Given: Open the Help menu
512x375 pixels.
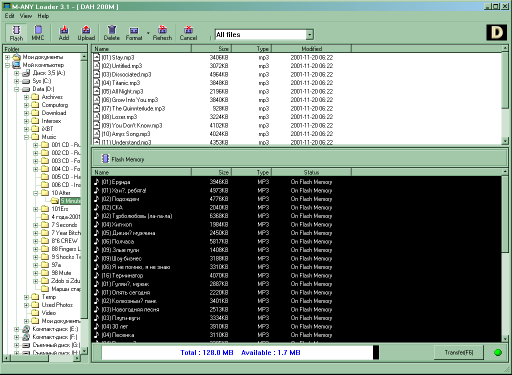Looking at the screenshot, I should pos(43,16).
